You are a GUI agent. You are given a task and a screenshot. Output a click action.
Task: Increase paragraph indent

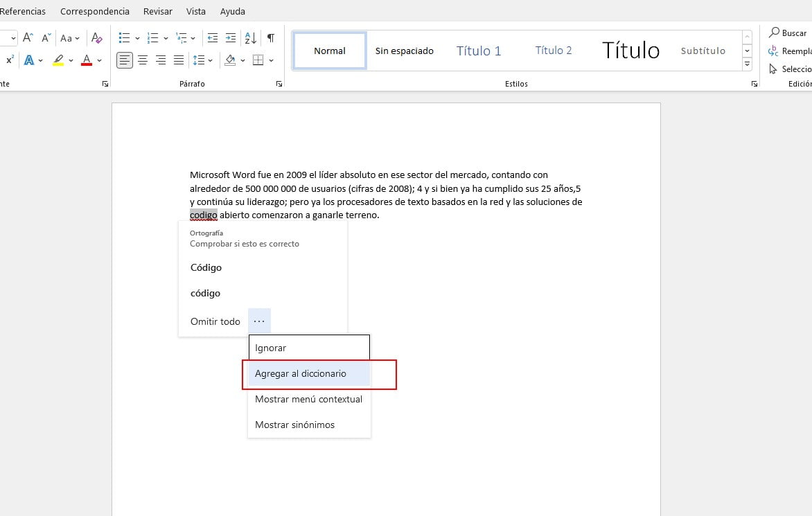click(231, 38)
